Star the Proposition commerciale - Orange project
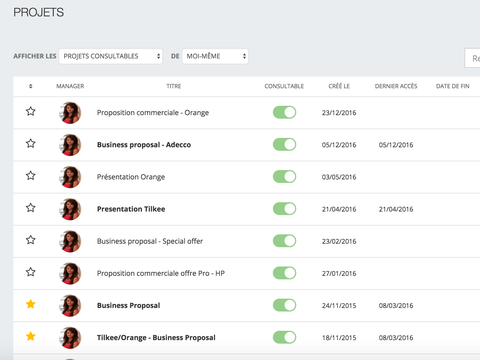The height and width of the screenshot is (360, 480). coord(31,111)
